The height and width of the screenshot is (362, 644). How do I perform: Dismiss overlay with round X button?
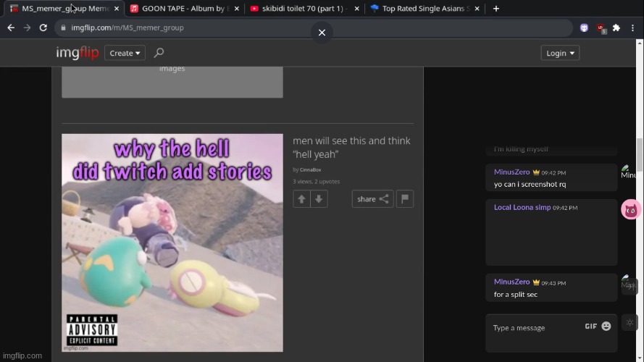[322, 32]
